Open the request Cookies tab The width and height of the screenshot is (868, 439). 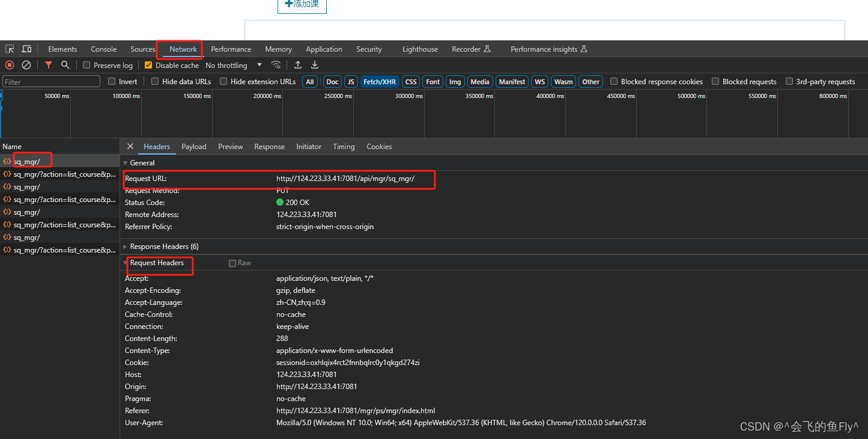(x=379, y=147)
